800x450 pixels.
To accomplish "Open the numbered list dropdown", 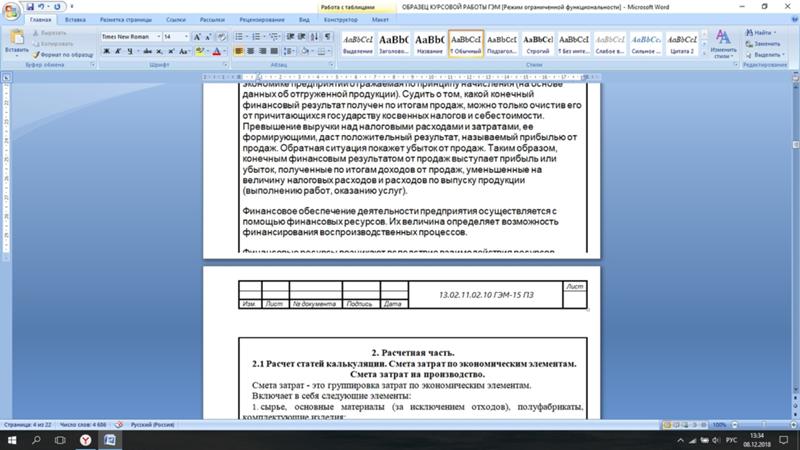I will coord(264,37).
